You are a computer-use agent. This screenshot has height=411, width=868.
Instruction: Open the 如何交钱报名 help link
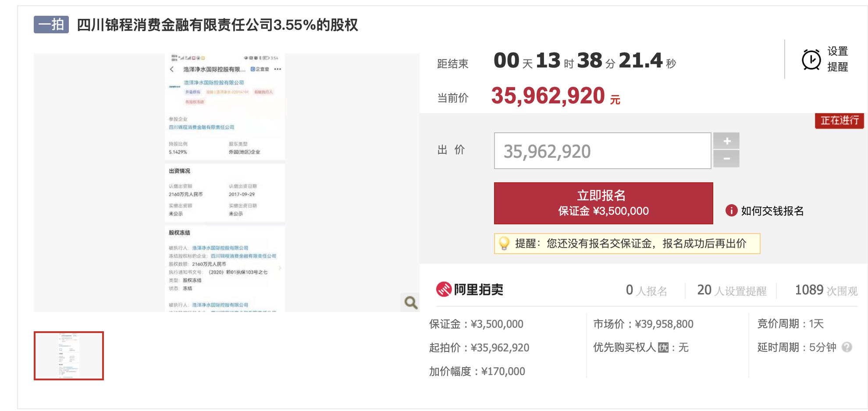[772, 211]
